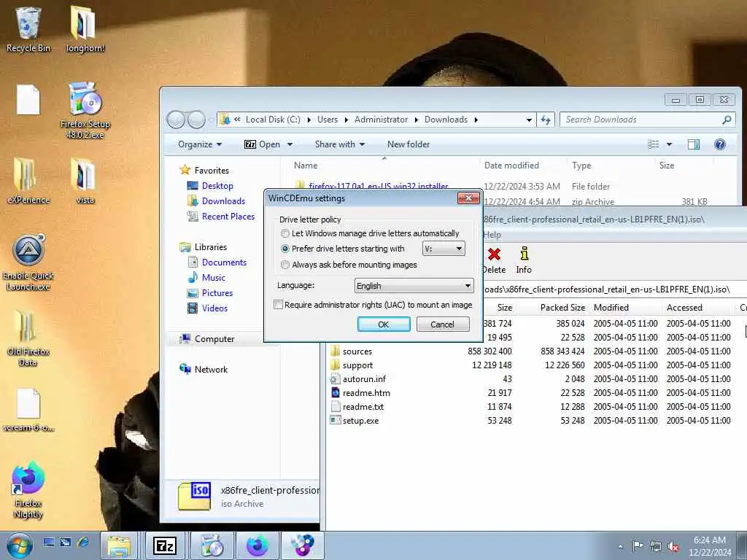This screenshot has height=560, width=747.
Task: Select Network in navigation pane
Action: pos(211,370)
